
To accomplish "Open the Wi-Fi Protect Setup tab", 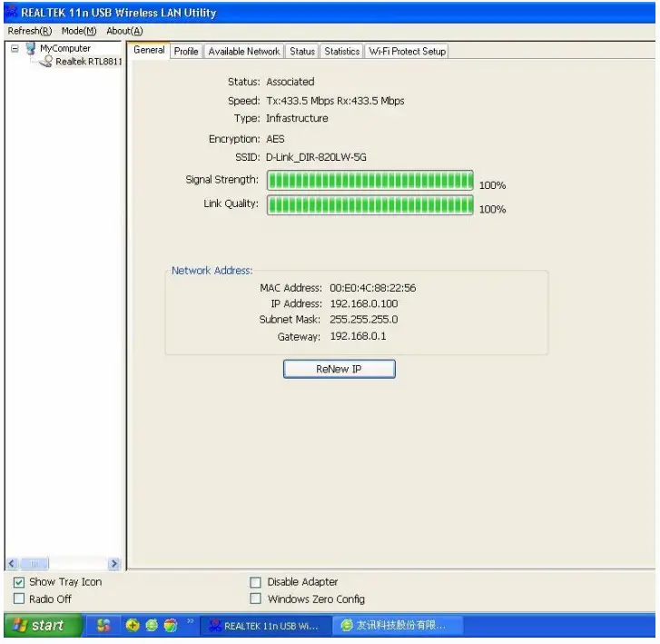I will (x=407, y=52).
